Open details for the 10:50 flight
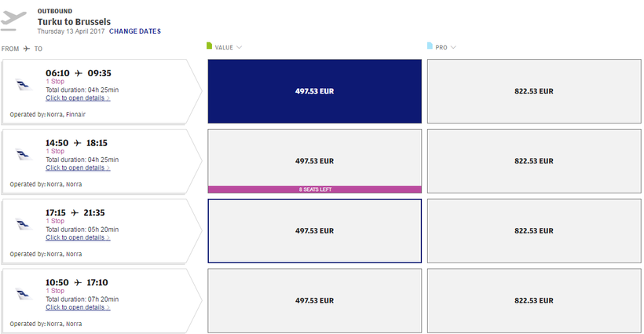Image resolution: width=644 pixels, height=334 pixels. click(78, 307)
